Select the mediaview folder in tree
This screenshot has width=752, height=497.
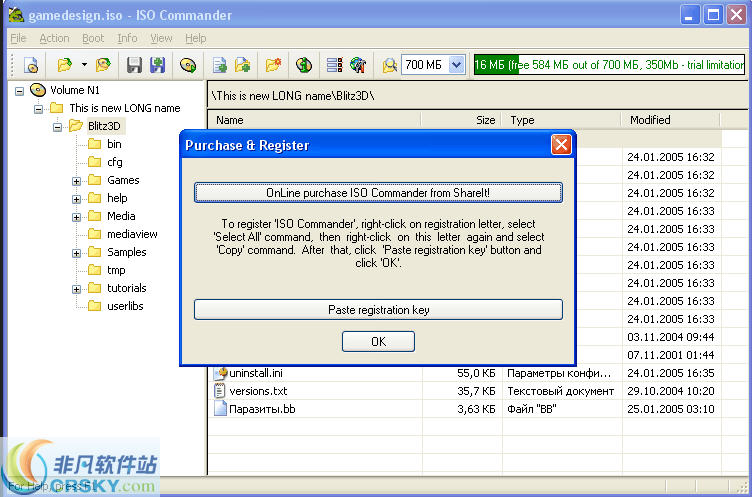coord(132,234)
